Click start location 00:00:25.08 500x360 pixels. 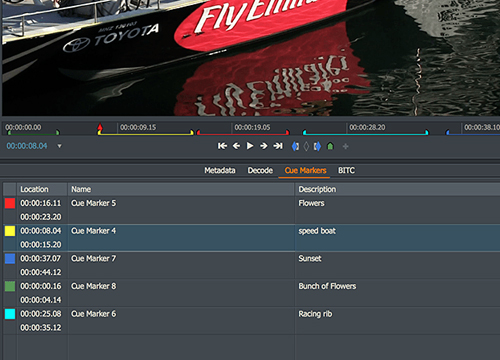point(41,314)
